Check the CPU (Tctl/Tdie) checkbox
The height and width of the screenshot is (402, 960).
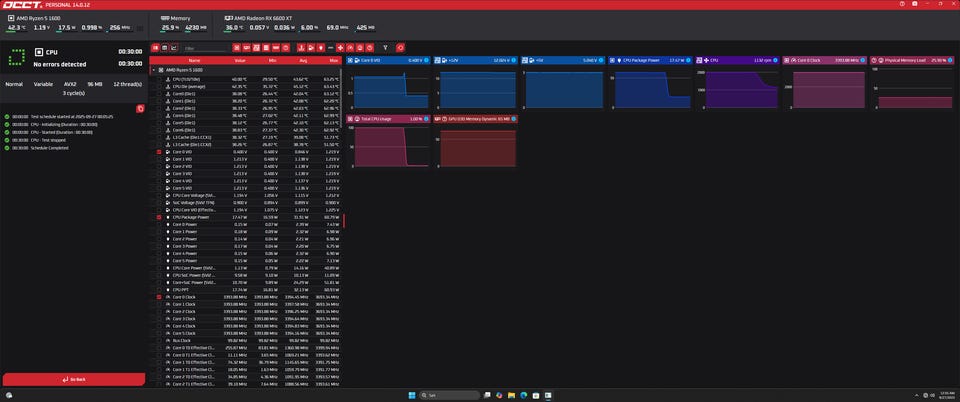(x=159, y=80)
